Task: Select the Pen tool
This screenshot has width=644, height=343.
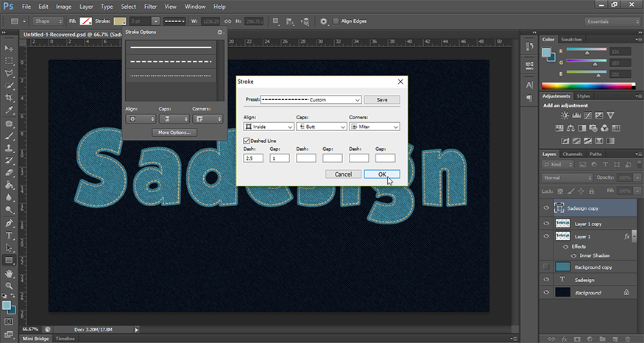Action: click(x=9, y=223)
